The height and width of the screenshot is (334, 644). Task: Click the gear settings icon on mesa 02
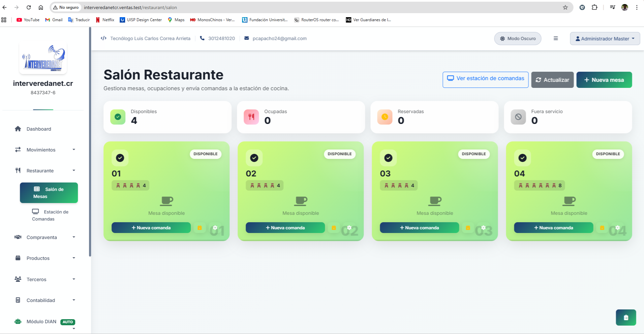click(349, 228)
